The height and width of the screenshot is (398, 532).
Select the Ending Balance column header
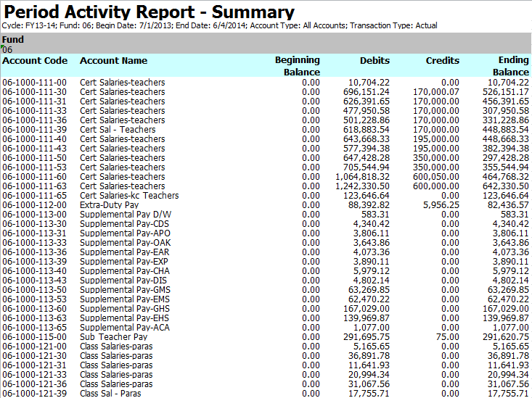coord(511,66)
